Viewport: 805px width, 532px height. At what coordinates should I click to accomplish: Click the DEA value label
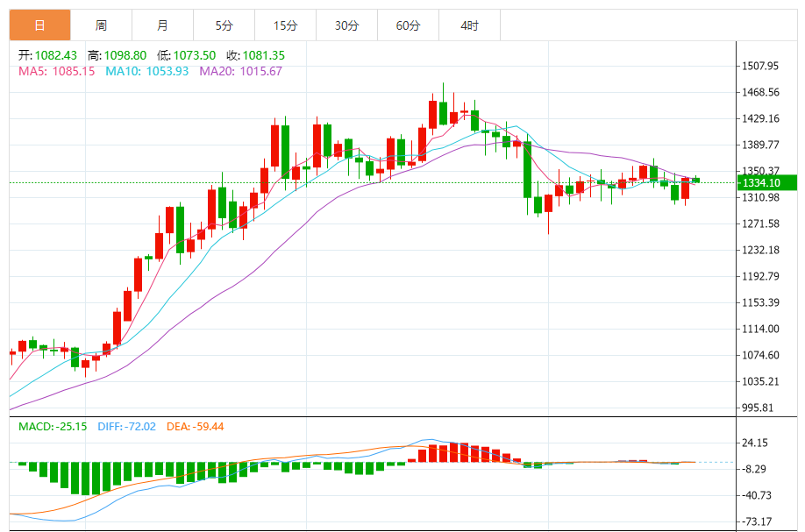tap(196, 427)
